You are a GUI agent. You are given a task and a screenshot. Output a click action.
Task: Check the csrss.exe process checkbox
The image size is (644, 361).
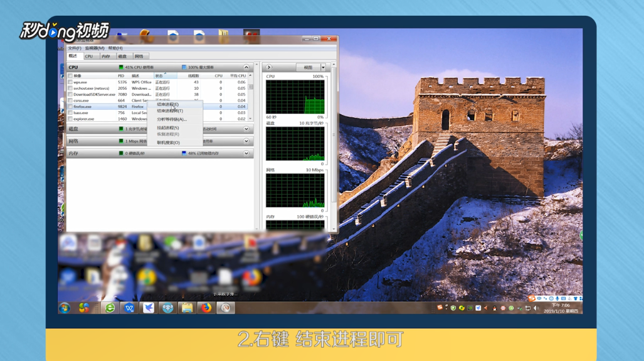click(x=70, y=100)
